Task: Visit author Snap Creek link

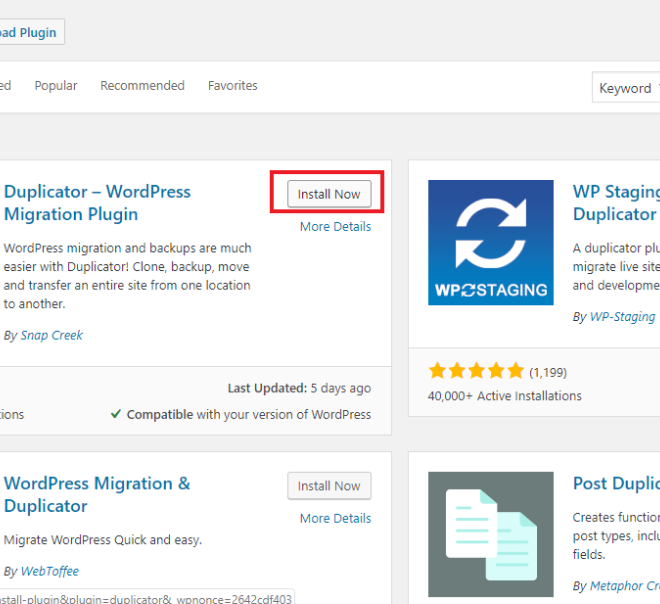Action: (x=52, y=335)
